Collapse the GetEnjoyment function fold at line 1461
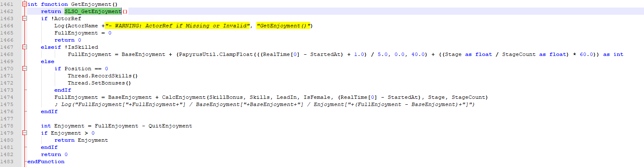 coord(25,4)
